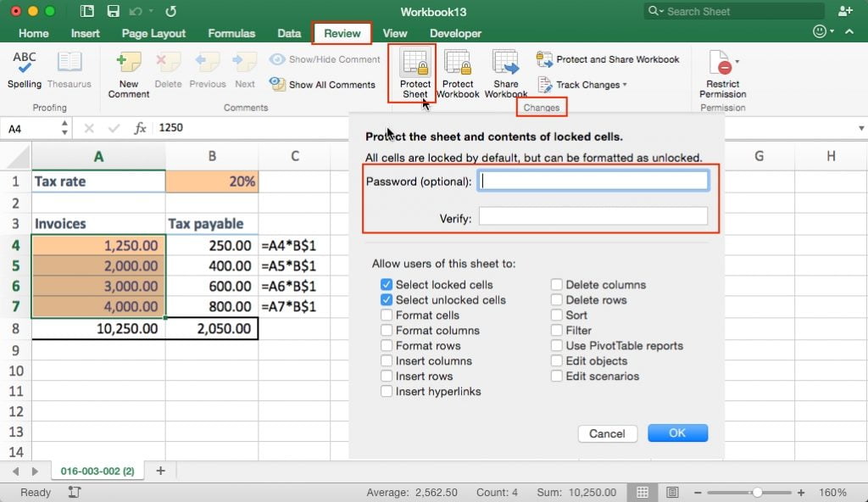The image size is (868, 502).
Task: Check the Edit objects option
Action: [556, 360]
